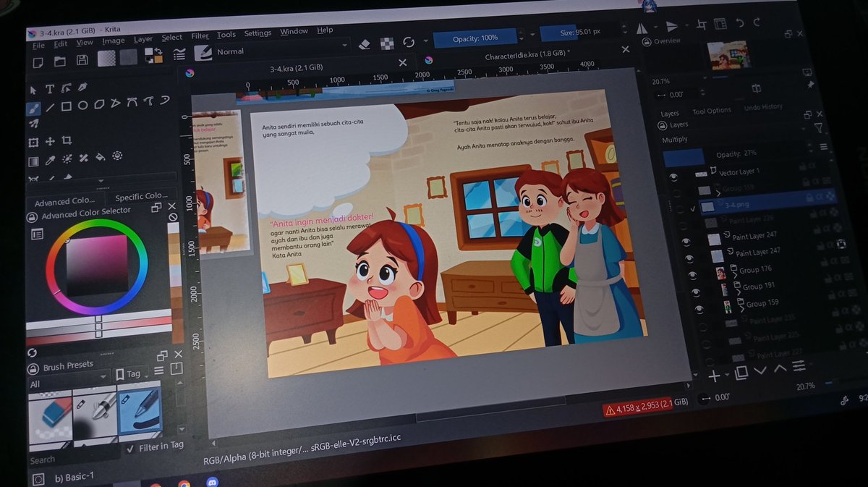Toggle the Advanced Color Selector docker lock
The image size is (868, 487).
[32, 216]
